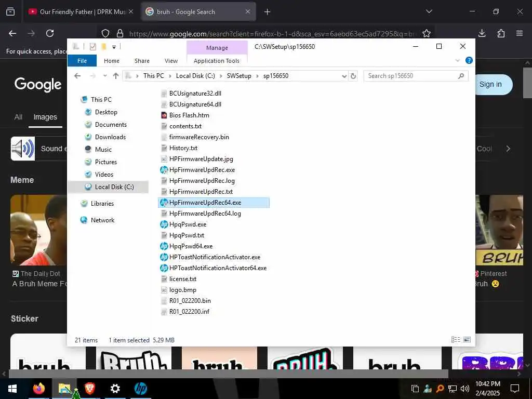Select Documents in navigation pane
The image size is (532, 399).
coord(111,125)
